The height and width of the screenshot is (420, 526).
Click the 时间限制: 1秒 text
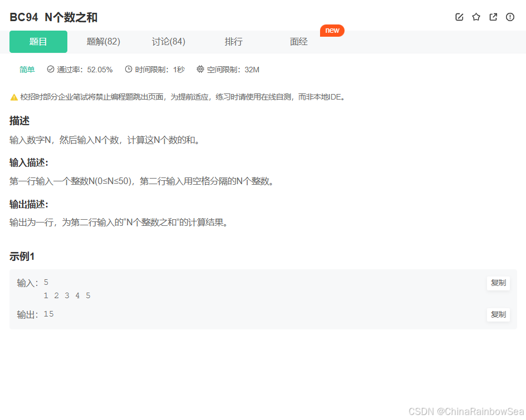point(160,70)
